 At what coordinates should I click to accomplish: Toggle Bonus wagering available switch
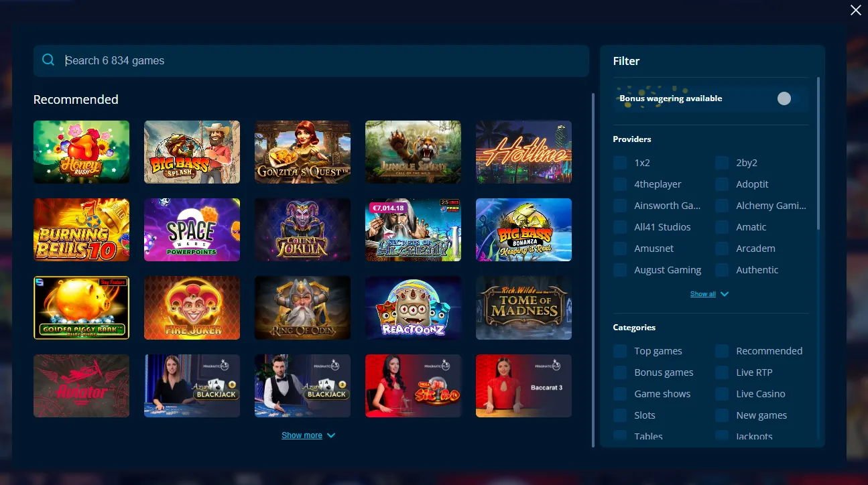pyautogui.click(x=788, y=98)
